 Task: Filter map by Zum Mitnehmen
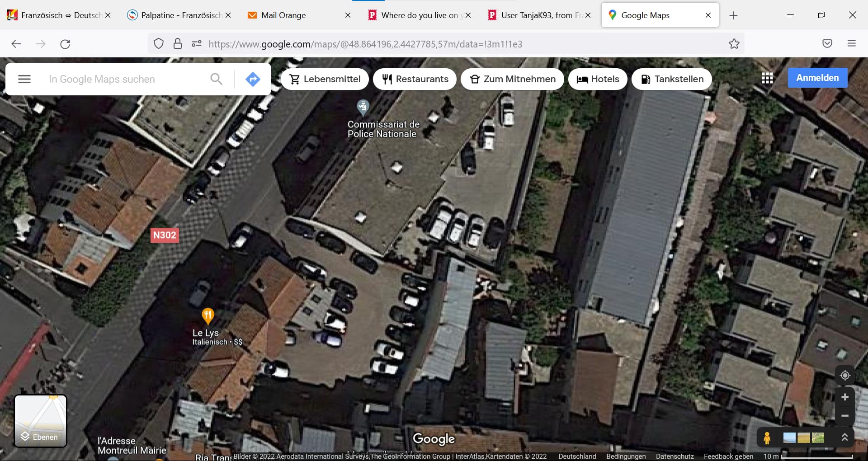(512, 79)
